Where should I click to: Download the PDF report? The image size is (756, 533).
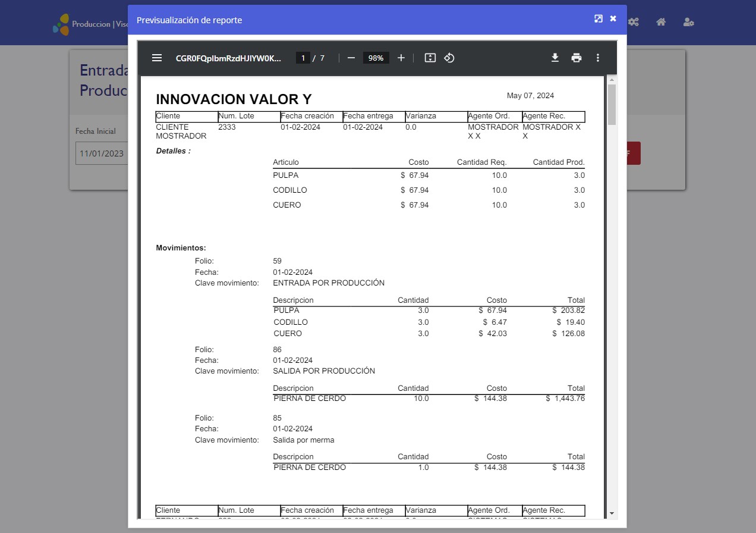[555, 58]
